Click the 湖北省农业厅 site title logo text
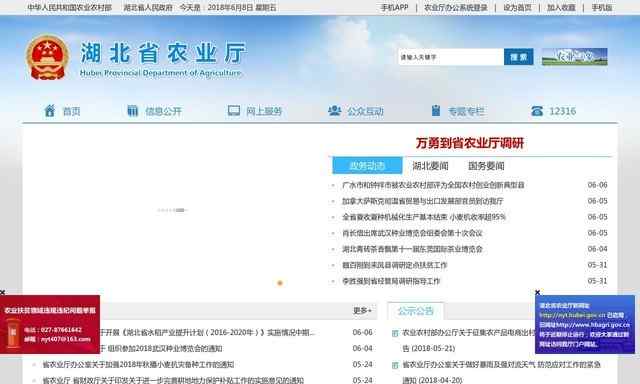This screenshot has height=384, width=640. pyautogui.click(x=162, y=59)
